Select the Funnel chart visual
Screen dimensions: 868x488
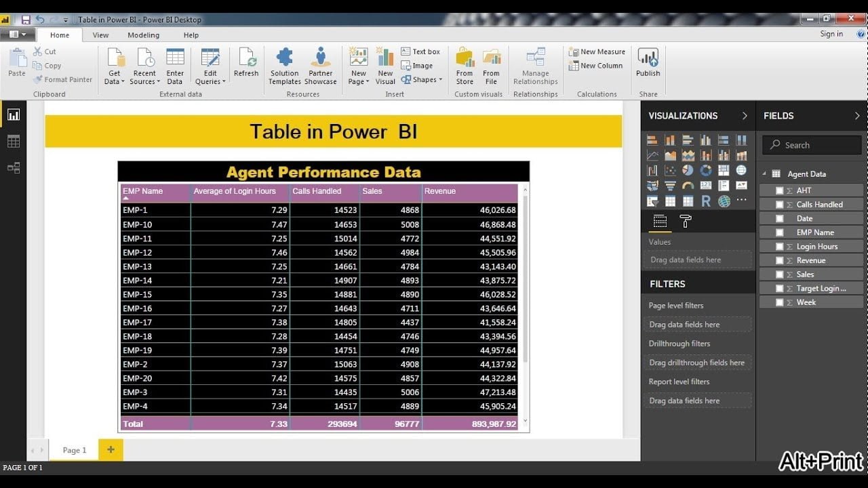(670, 185)
